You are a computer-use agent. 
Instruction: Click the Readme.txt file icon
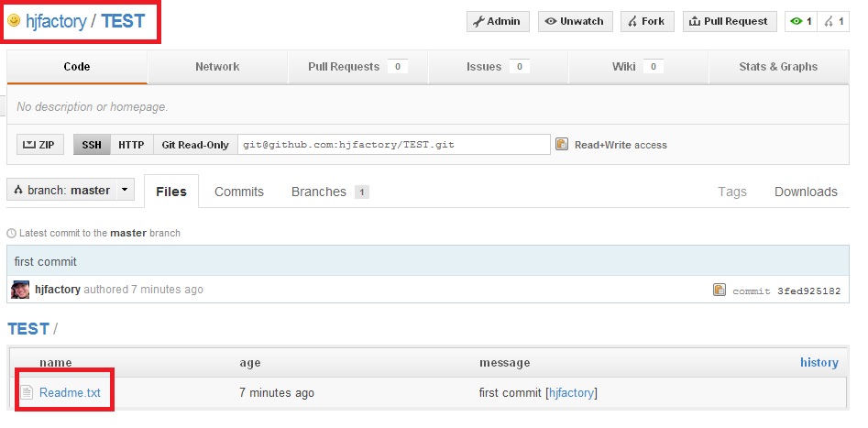tap(27, 392)
